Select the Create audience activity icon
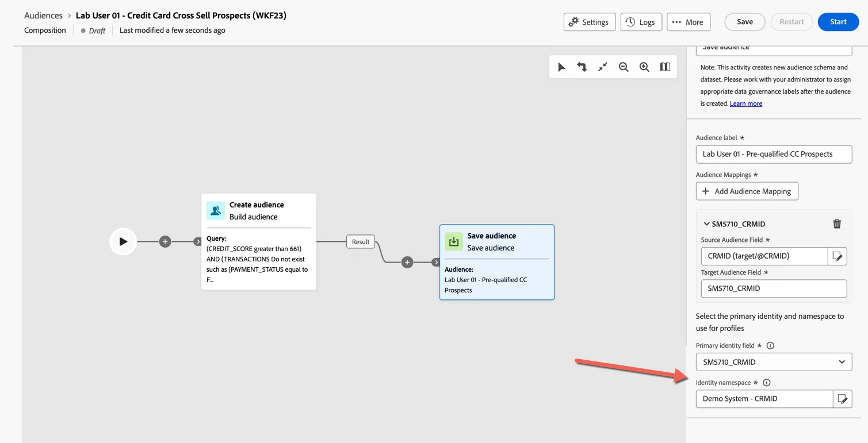This screenshot has width=868, height=443. (x=216, y=211)
